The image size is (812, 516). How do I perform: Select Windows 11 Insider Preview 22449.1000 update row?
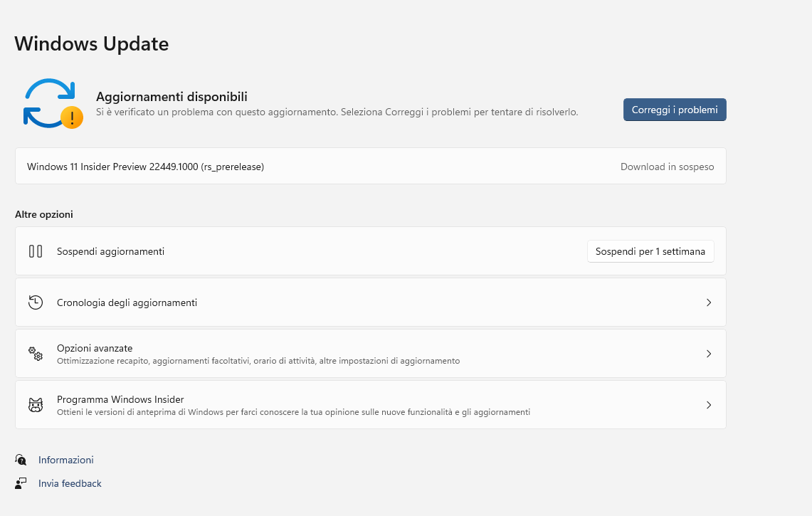pos(371,167)
